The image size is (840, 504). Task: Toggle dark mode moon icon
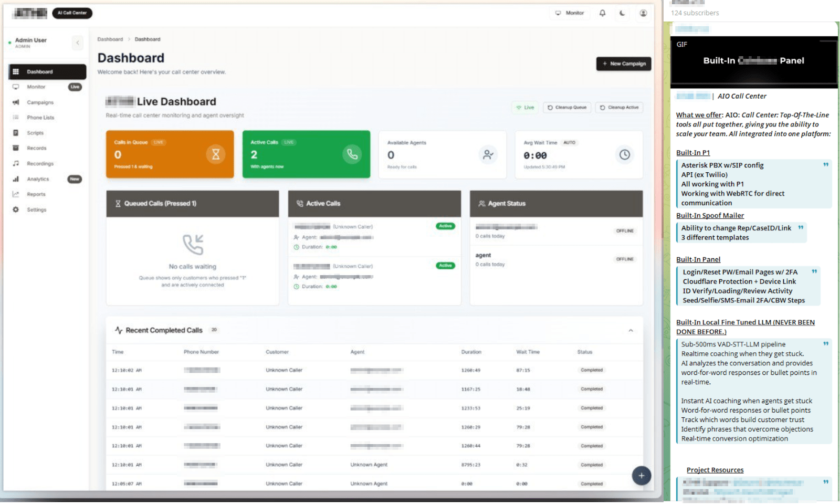tap(622, 13)
